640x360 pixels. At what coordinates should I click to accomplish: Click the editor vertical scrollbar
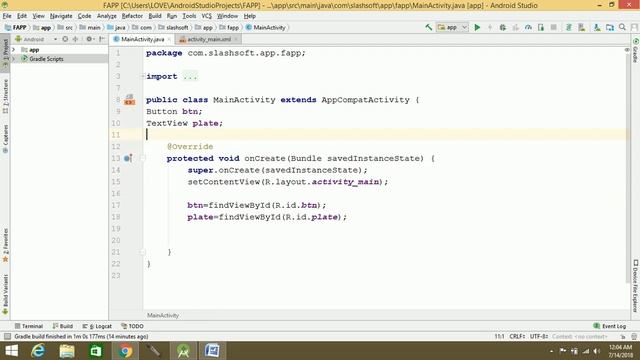click(627, 167)
